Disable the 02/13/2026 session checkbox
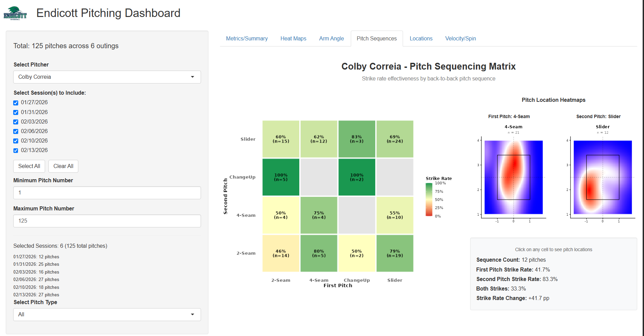Screen dimensions: 644x336 click(16, 150)
